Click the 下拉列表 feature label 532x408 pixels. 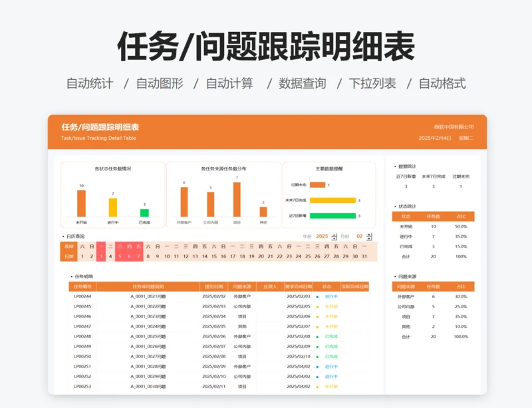tap(372, 84)
